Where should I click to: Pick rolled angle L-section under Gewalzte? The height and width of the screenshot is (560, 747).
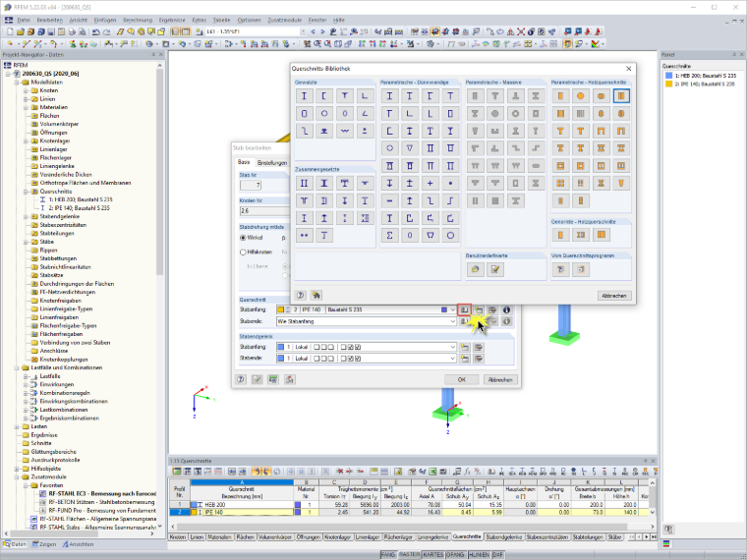click(365, 96)
